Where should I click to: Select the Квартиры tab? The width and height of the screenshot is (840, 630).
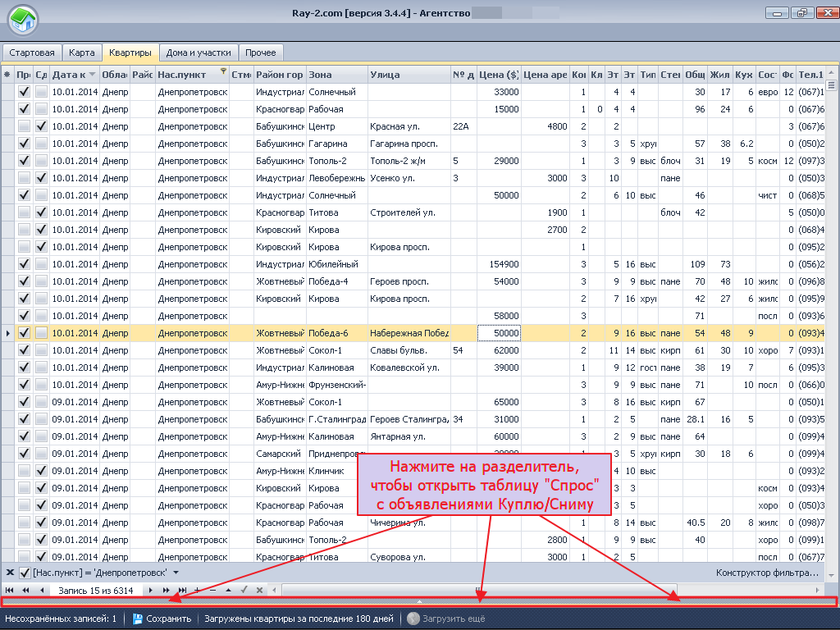tap(130, 52)
